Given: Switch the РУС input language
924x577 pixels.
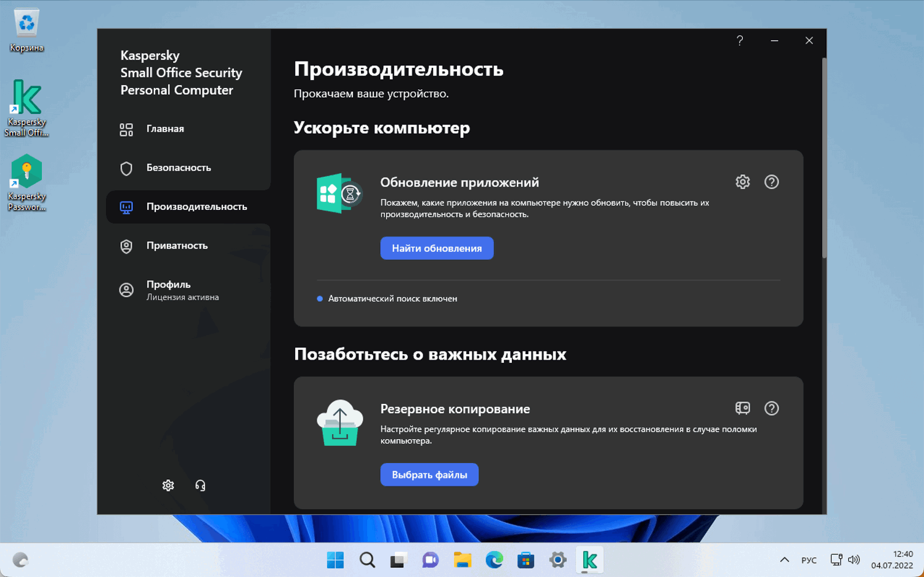Looking at the screenshot, I should coord(809,560).
